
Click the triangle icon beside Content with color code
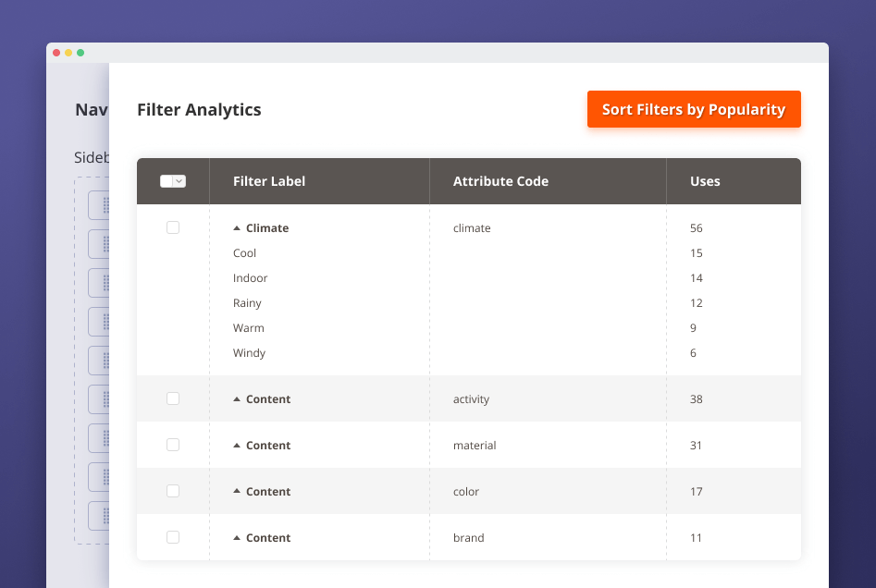(239, 491)
